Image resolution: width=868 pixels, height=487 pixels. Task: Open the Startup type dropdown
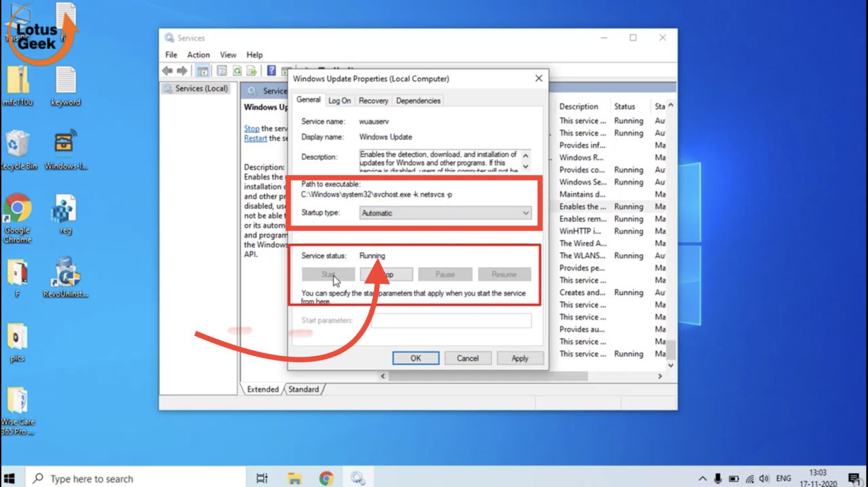click(445, 213)
